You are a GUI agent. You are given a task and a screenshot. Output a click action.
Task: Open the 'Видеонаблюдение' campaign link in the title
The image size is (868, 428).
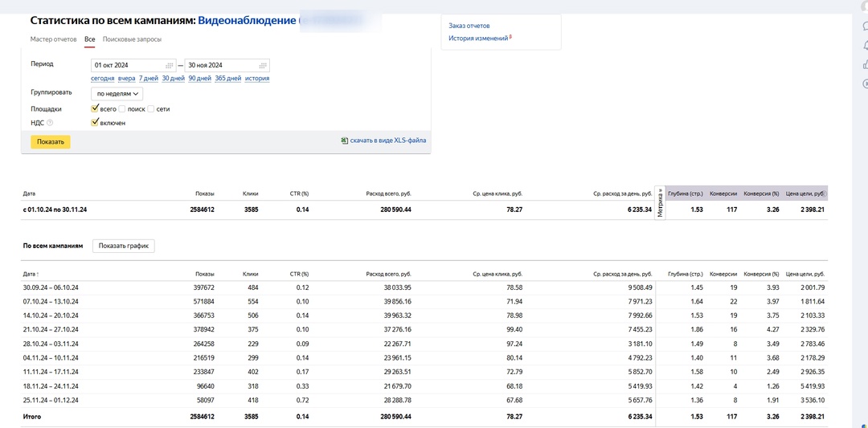tap(247, 20)
